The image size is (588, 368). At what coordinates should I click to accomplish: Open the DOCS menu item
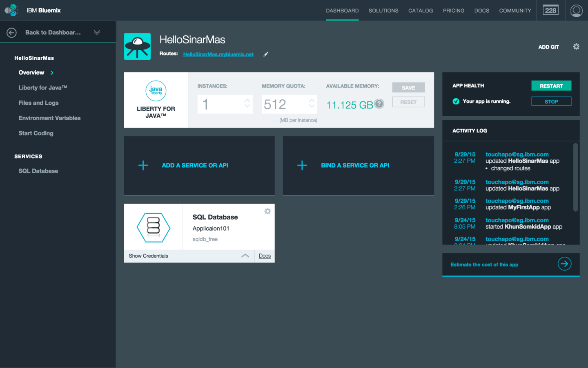[482, 11]
